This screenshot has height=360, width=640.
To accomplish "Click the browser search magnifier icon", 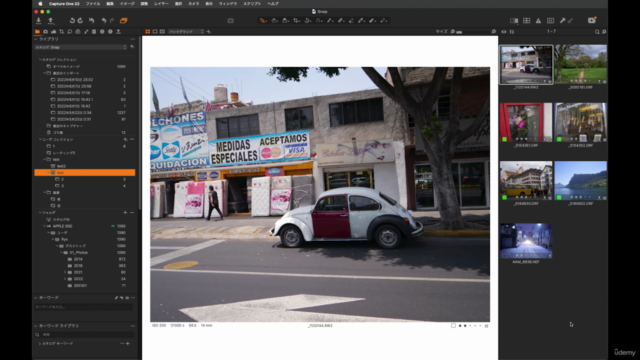I will click(x=597, y=31).
